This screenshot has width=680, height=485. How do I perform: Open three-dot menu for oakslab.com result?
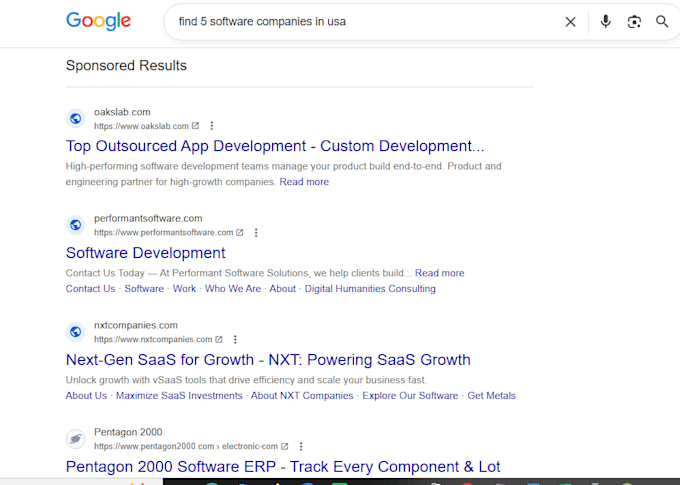[212, 126]
